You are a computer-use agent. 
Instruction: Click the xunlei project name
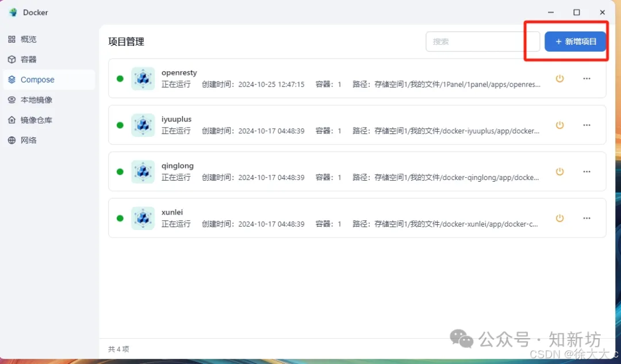[172, 212]
